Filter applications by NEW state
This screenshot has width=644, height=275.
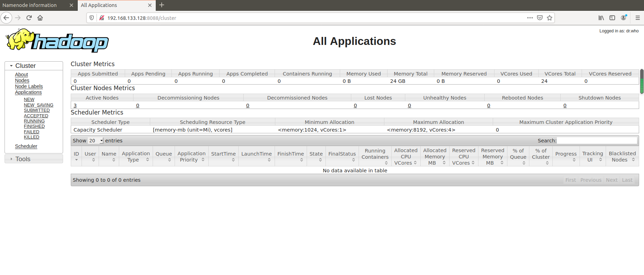(x=29, y=100)
